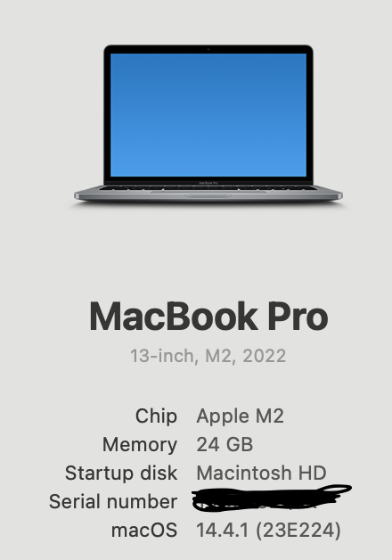392x560 pixels.
Task: Select the Macintosh HD value
Action: click(x=261, y=473)
